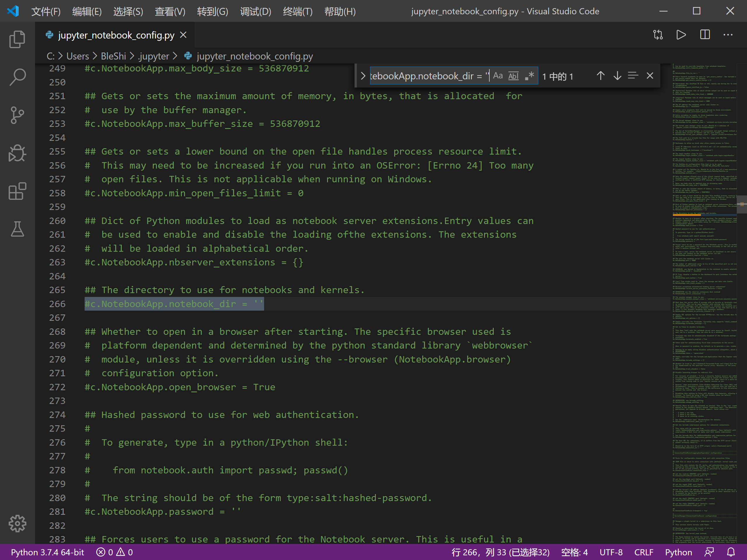Open More Actions ellipsis menu
The width and height of the screenshot is (747, 560).
(x=728, y=35)
